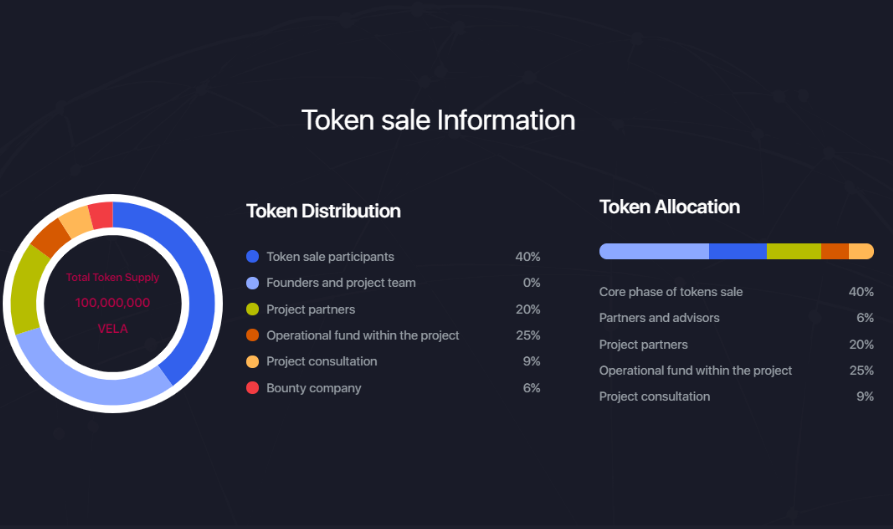
Task: Click the Token Allocation heading
Action: pos(670,207)
